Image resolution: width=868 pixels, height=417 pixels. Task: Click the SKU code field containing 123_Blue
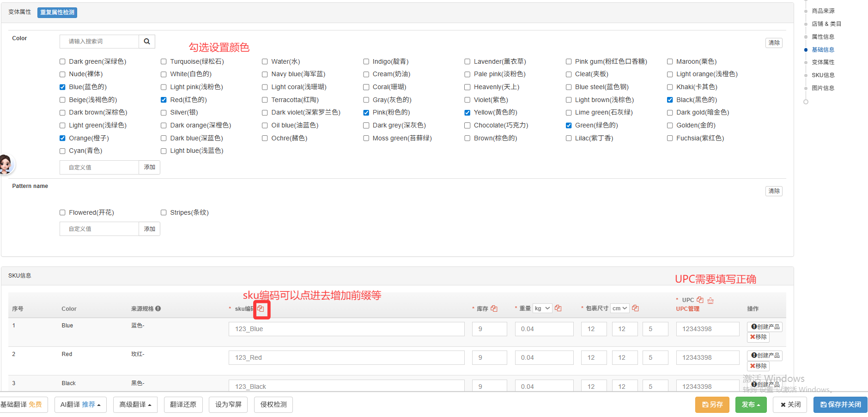346,329
